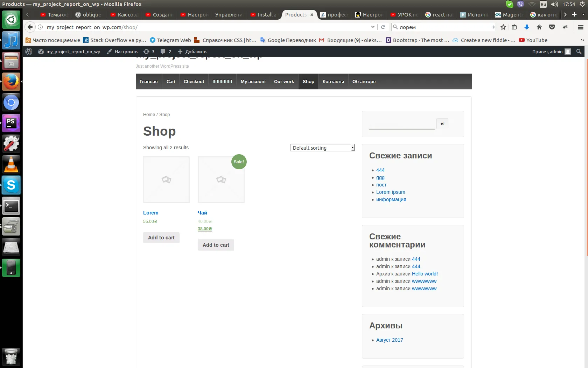Image resolution: width=588 pixels, height=368 pixels.
Task: Open the YouTube bookmark
Action: [533, 40]
